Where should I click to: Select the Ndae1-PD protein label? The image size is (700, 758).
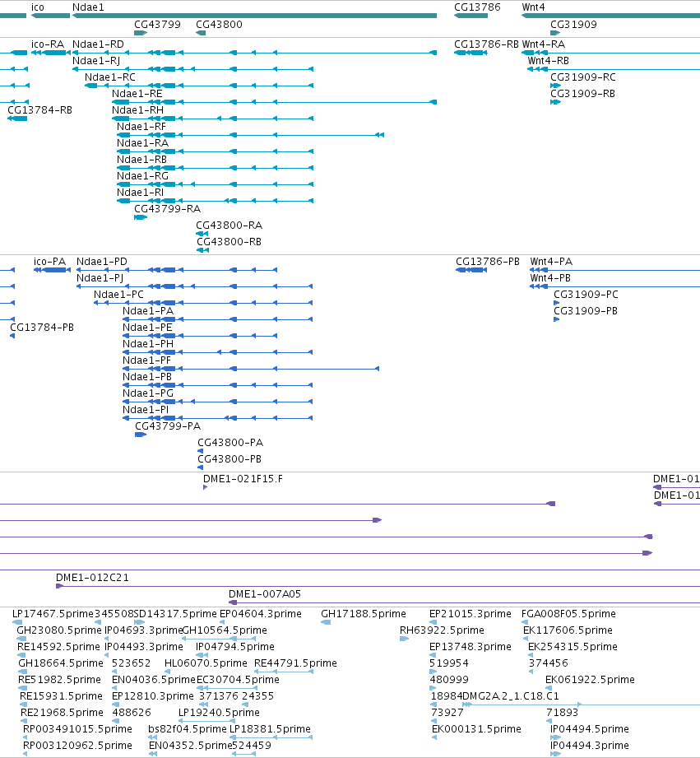pos(102,262)
